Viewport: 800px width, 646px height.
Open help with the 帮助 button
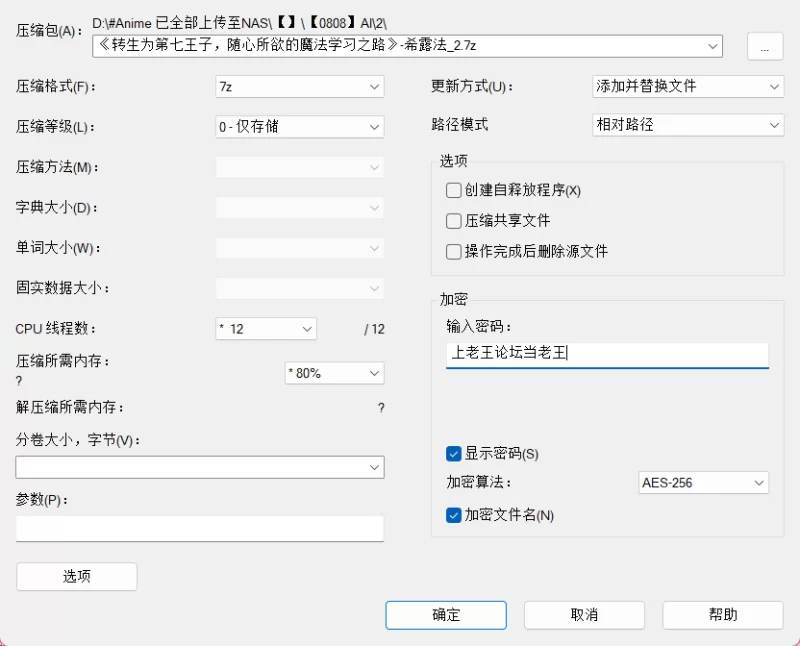[x=722, y=615]
